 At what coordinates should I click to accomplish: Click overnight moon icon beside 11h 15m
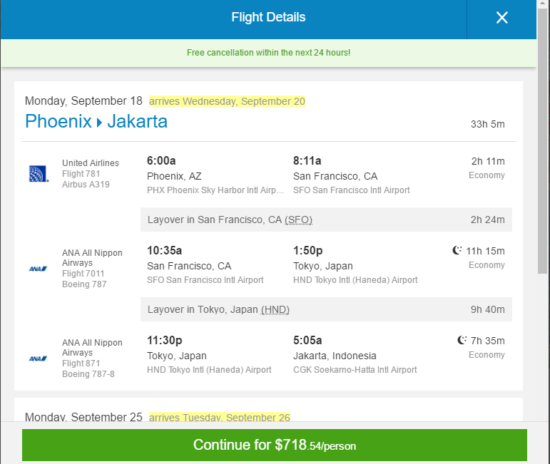(x=457, y=250)
